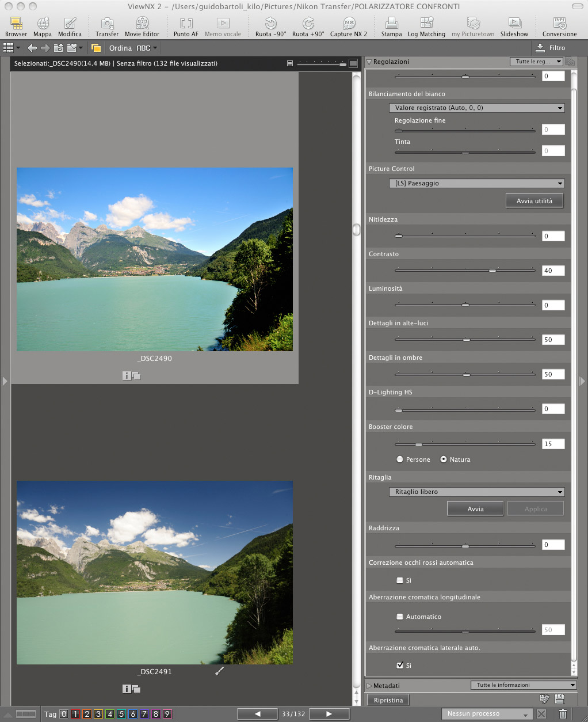Click the notepad icon beside the floppy disk

coord(545,699)
